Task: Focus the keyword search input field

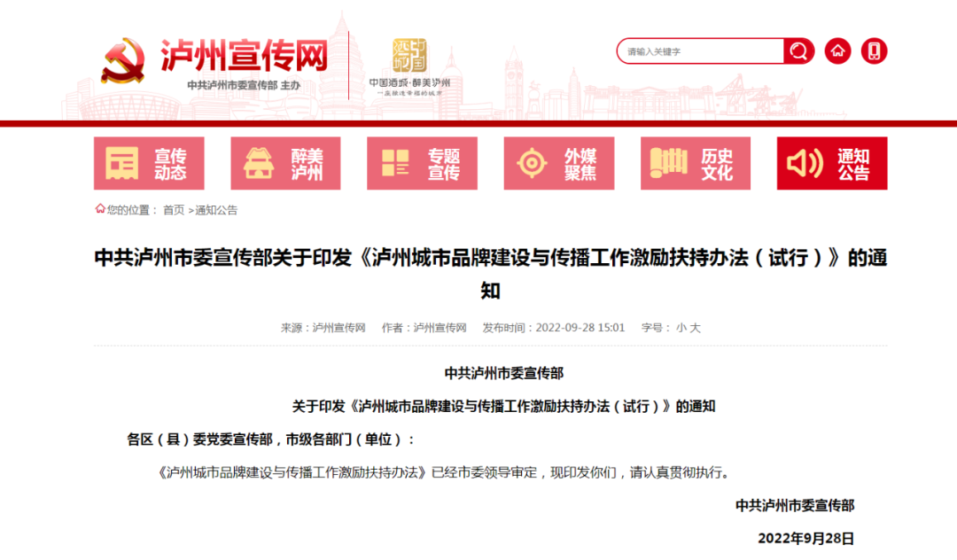Action: point(700,51)
